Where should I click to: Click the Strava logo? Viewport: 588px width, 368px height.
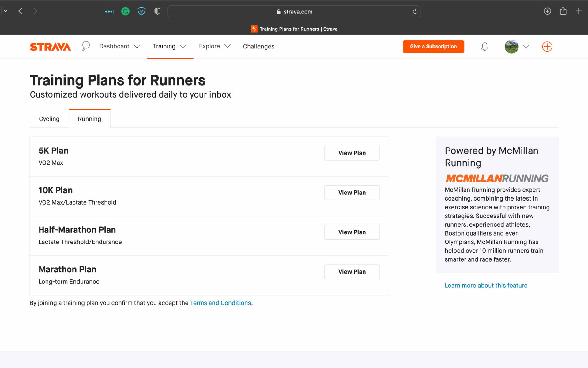point(50,47)
